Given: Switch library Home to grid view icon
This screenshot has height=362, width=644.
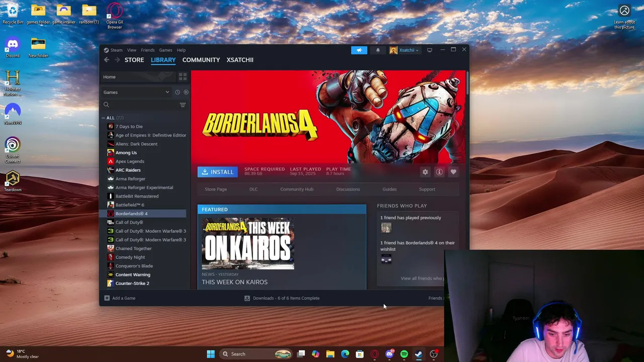Looking at the screenshot, I should tap(183, 77).
